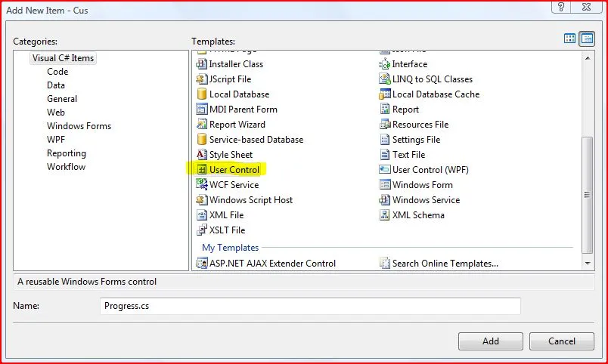
Task: Select the Interface template icon
Action: point(384,64)
